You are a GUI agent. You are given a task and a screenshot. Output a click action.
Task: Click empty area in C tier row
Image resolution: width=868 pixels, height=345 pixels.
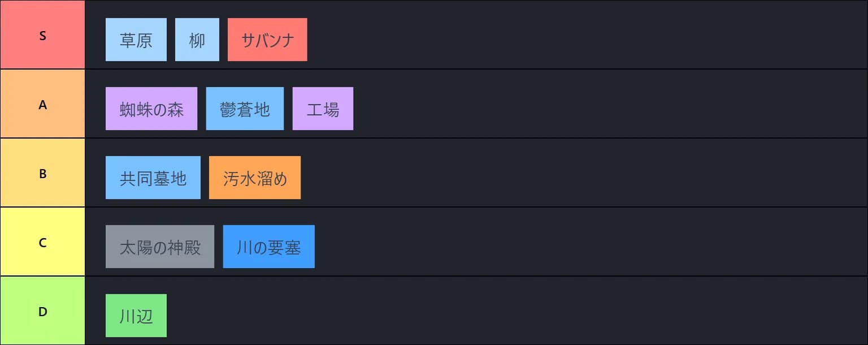(x=565, y=242)
